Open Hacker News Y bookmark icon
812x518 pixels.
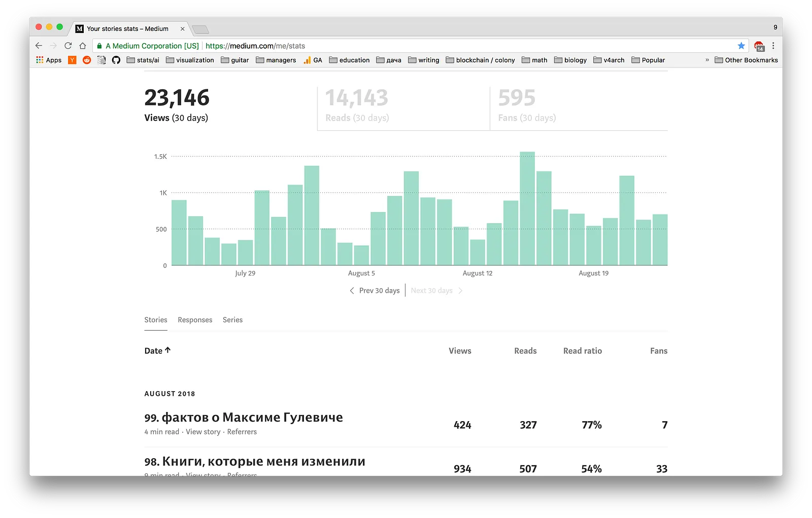coord(72,60)
